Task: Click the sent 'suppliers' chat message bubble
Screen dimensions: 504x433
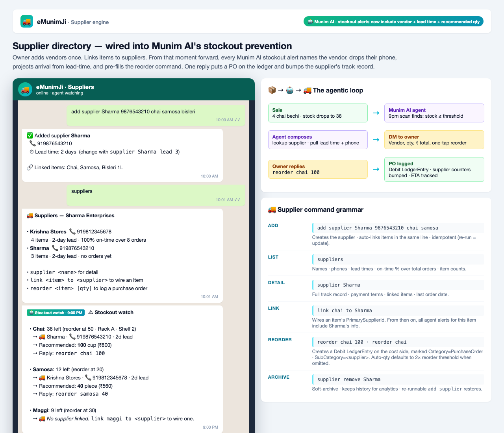Action: point(156,195)
